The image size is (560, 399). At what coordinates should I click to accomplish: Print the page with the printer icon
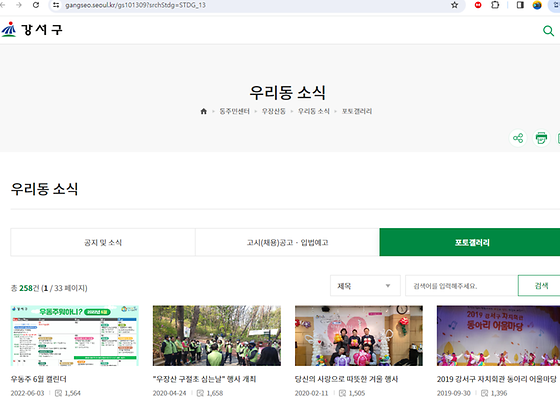[x=541, y=138]
